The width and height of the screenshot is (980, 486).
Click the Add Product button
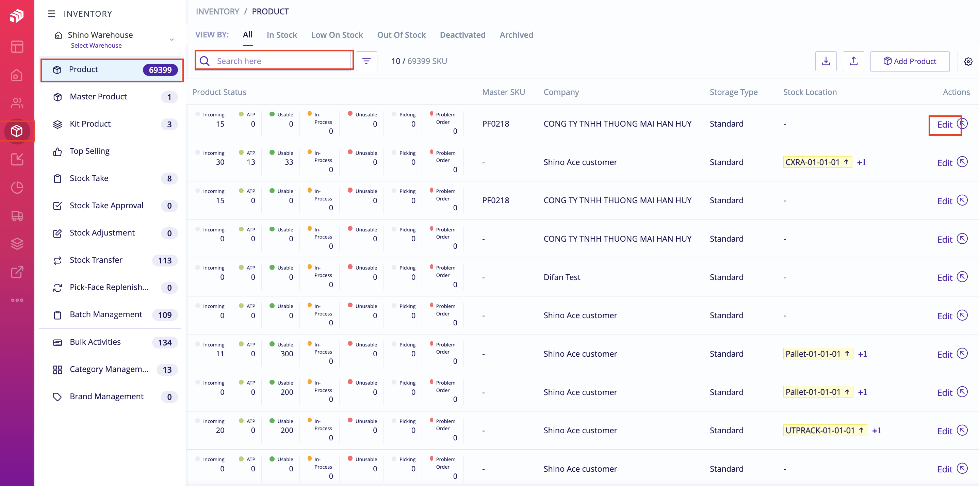coord(910,61)
